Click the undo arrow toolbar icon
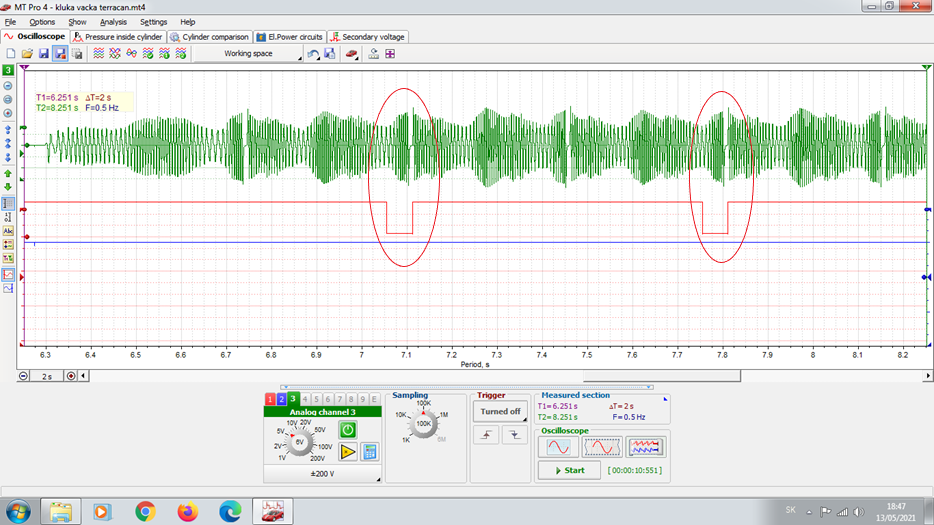This screenshot has height=525, width=934. (x=313, y=54)
